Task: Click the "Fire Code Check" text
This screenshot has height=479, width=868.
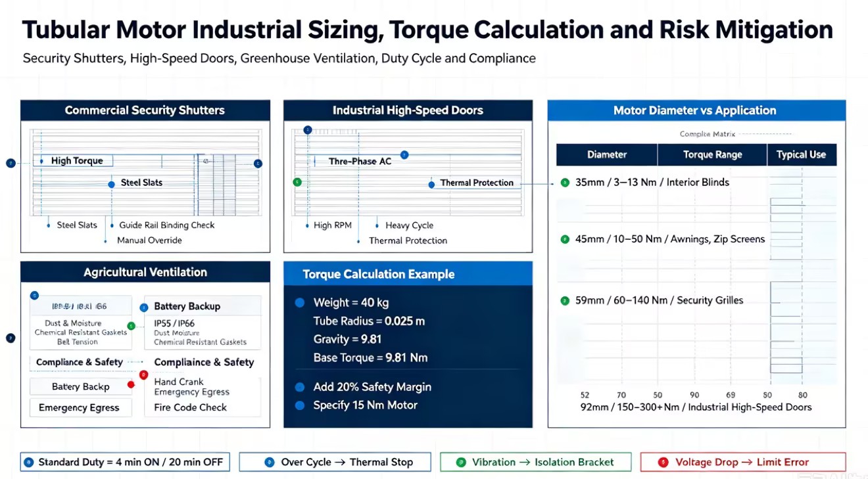Action: click(x=191, y=407)
